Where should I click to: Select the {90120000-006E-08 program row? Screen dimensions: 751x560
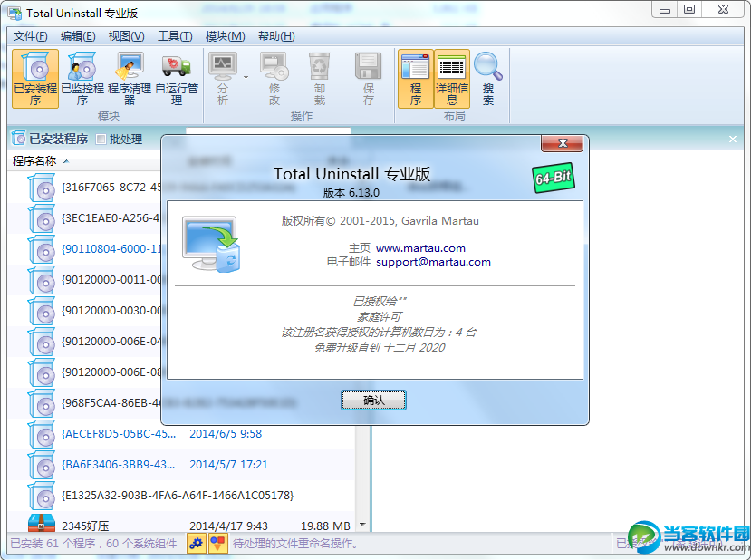point(84,372)
